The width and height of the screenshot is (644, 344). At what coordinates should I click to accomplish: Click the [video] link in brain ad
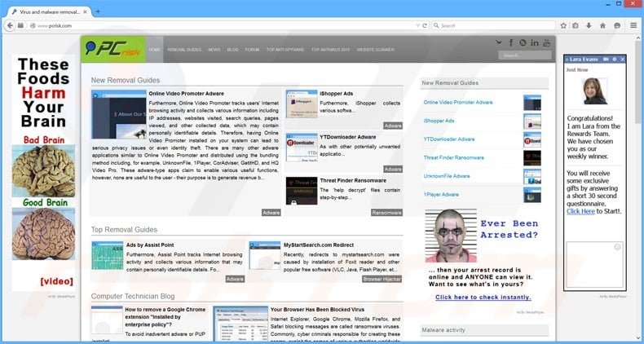pyautogui.click(x=57, y=281)
